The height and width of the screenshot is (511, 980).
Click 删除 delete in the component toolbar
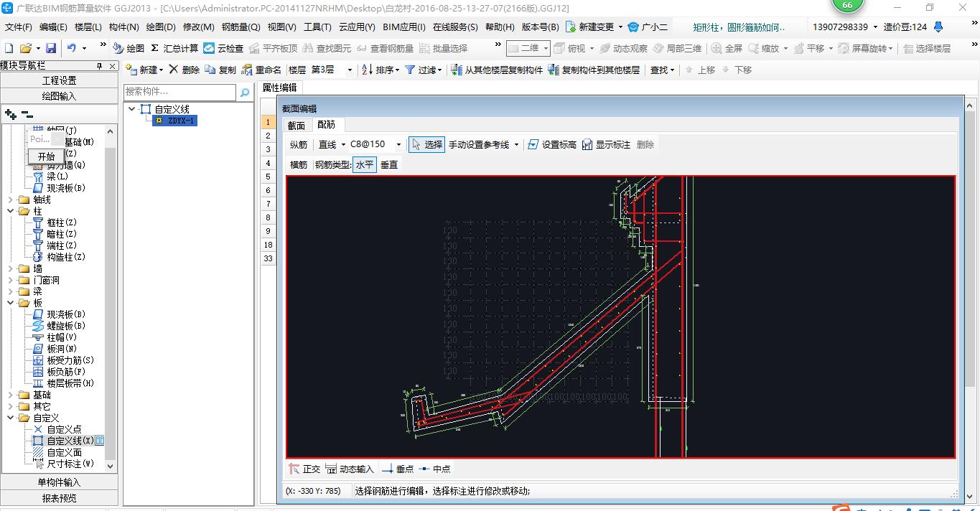point(185,70)
